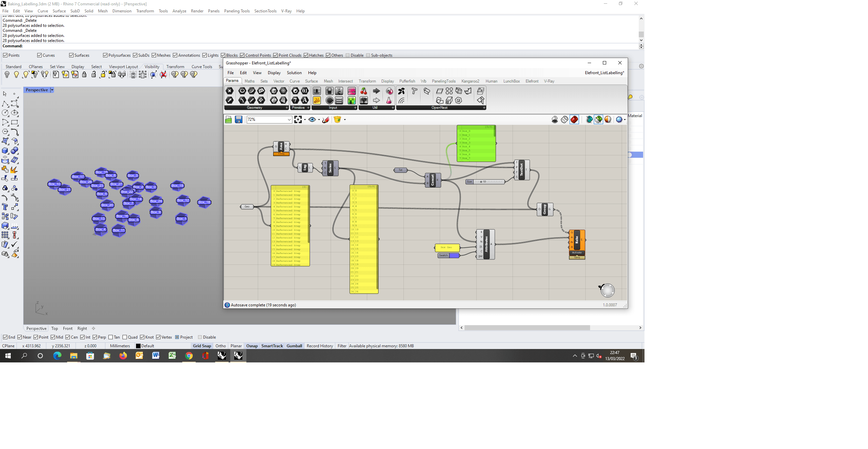Expand the Input panel plus expander

tap(355, 108)
